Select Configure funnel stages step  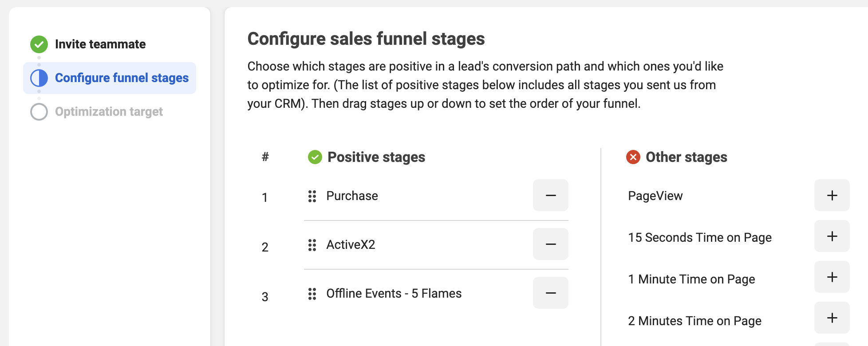[x=110, y=78]
